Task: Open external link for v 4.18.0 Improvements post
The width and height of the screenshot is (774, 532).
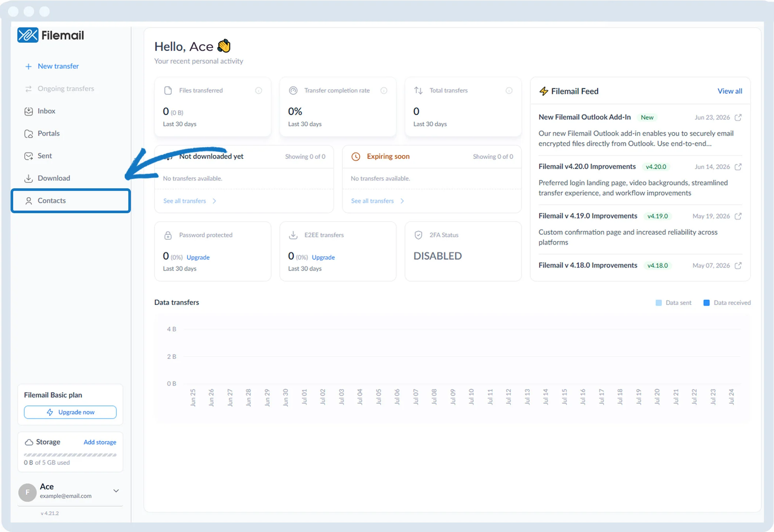Action: pos(738,265)
